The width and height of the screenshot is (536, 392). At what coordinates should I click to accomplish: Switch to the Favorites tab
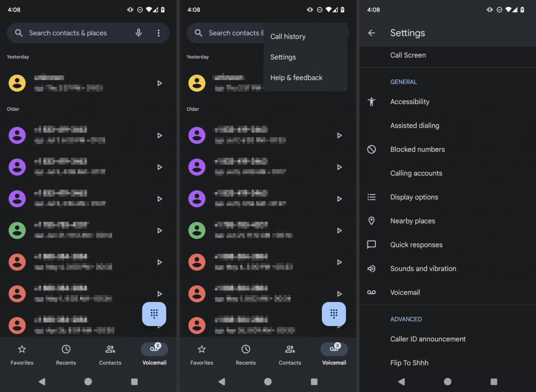22,355
